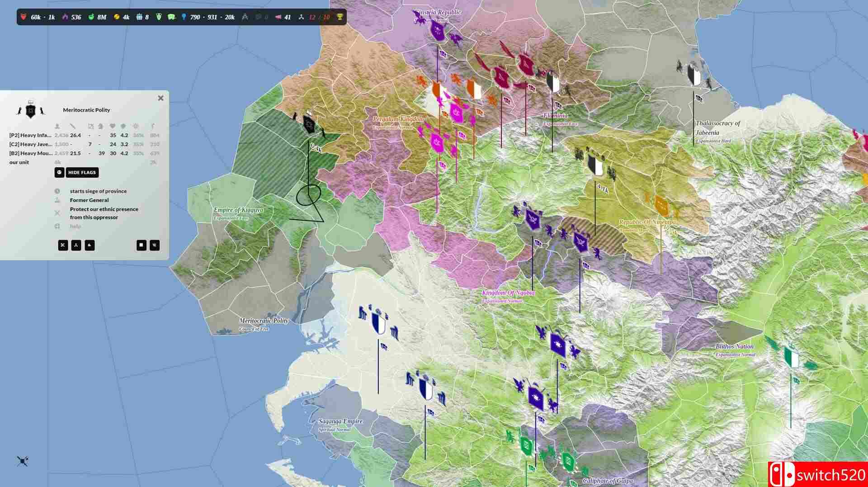Click the green apple food icon

click(x=91, y=17)
